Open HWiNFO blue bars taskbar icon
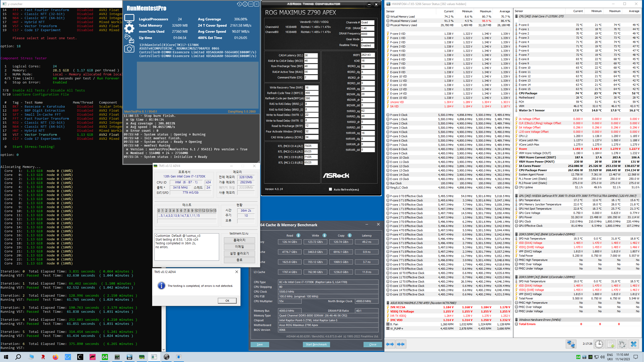This screenshot has width=644, height=362. click(129, 357)
